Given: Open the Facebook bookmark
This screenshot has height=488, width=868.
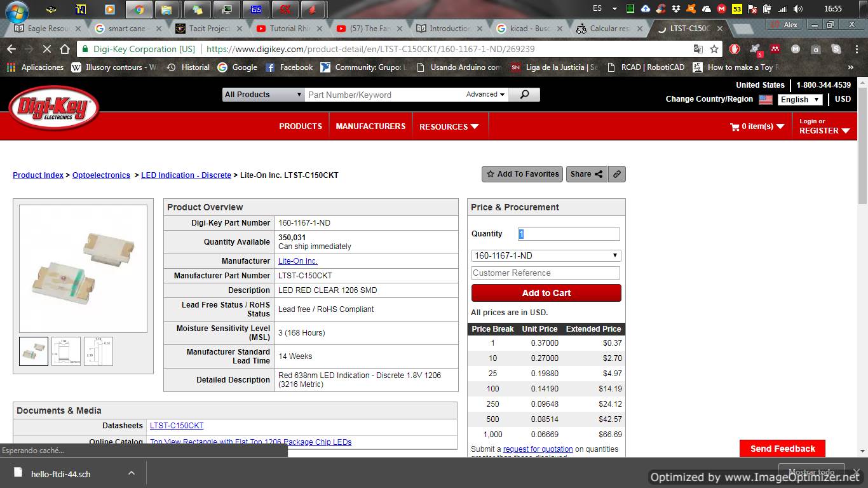Looking at the screenshot, I should click(x=289, y=67).
